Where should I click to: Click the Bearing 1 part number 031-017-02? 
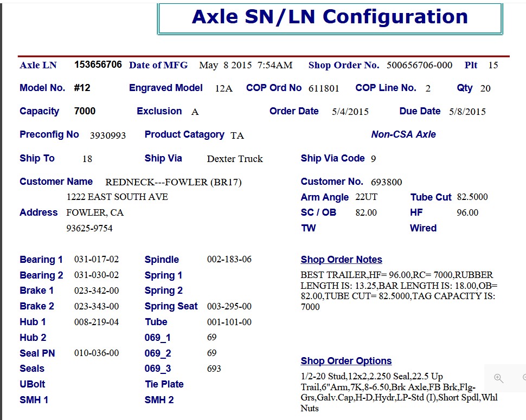click(97, 260)
